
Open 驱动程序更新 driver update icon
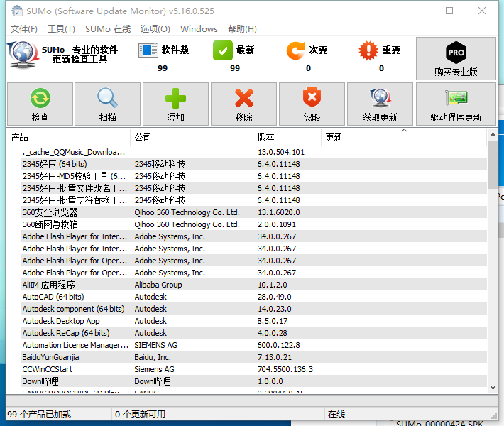[x=456, y=98]
